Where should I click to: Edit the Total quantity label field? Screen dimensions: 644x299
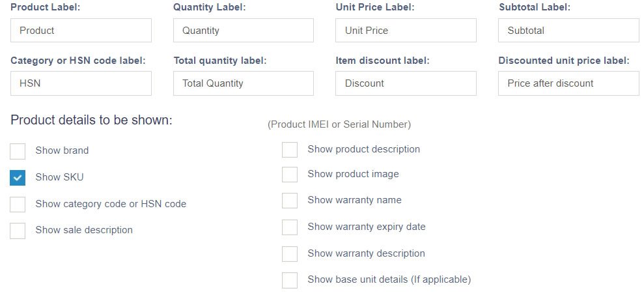point(244,83)
